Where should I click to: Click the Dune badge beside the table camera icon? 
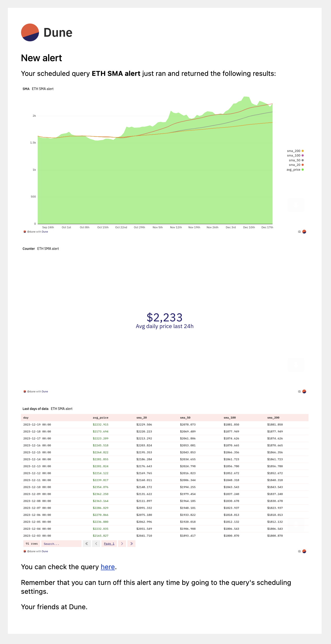point(304,551)
